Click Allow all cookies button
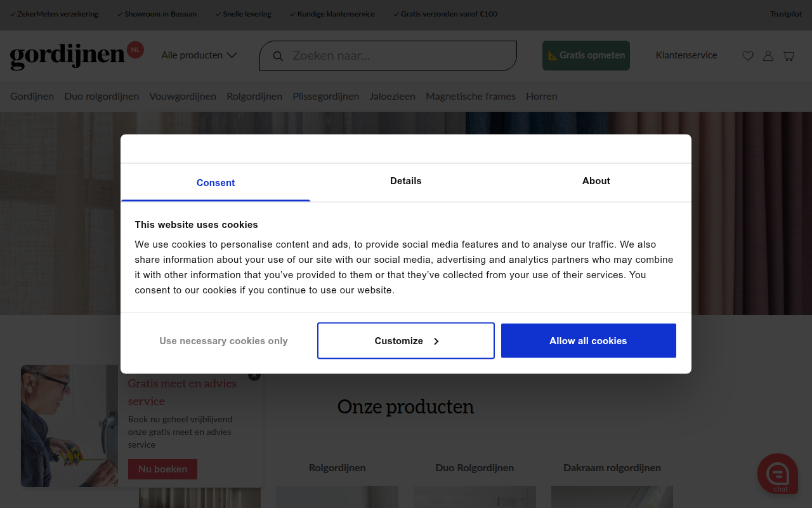Viewport: 812px width, 508px height. point(589,341)
